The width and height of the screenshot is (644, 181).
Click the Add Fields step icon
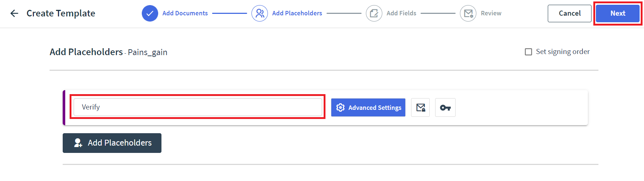pyautogui.click(x=374, y=14)
